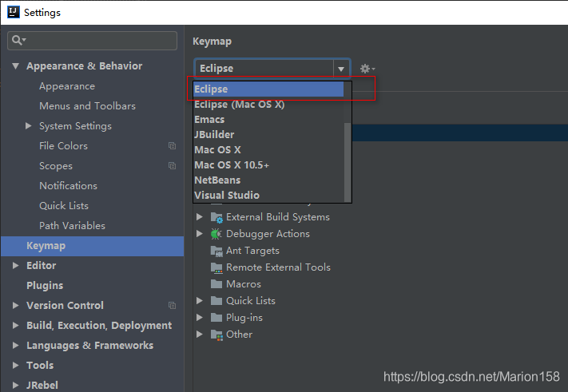Viewport: 568px width, 392px height.
Task: Pick the Visual Studio keymap
Action: [268, 195]
